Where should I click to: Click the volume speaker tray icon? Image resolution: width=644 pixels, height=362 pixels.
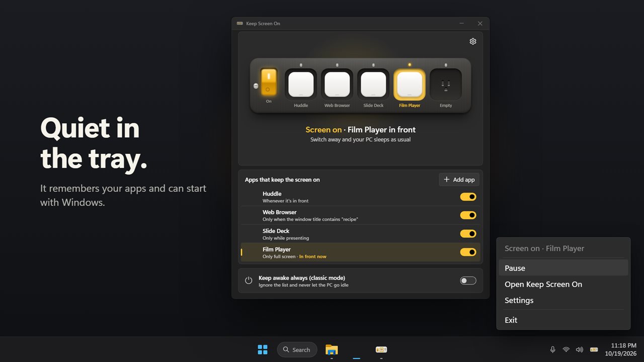tap(580, 349)
